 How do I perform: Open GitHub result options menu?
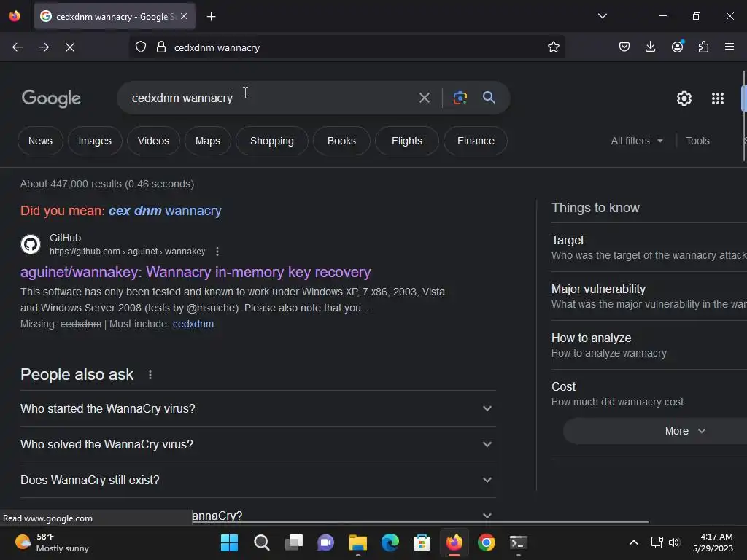click(217, 252)
